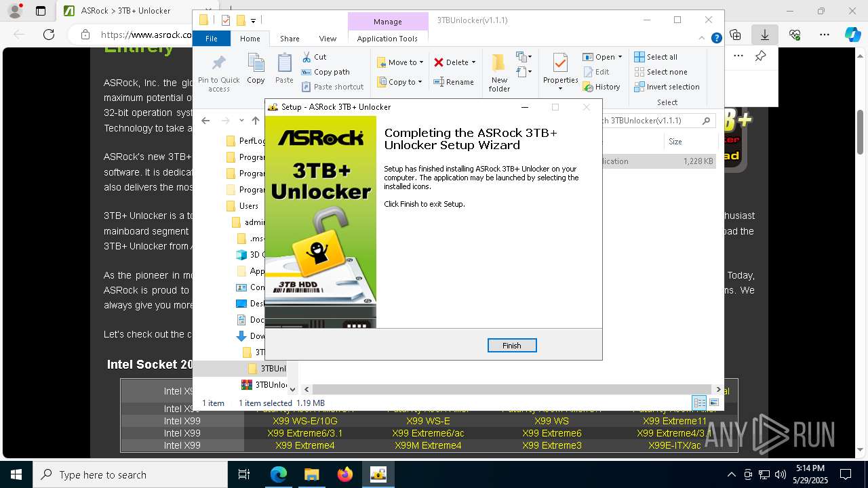The width and height of the screenshot is (868, 488).
Task: Click the X99 WS link
Action: 552,421
